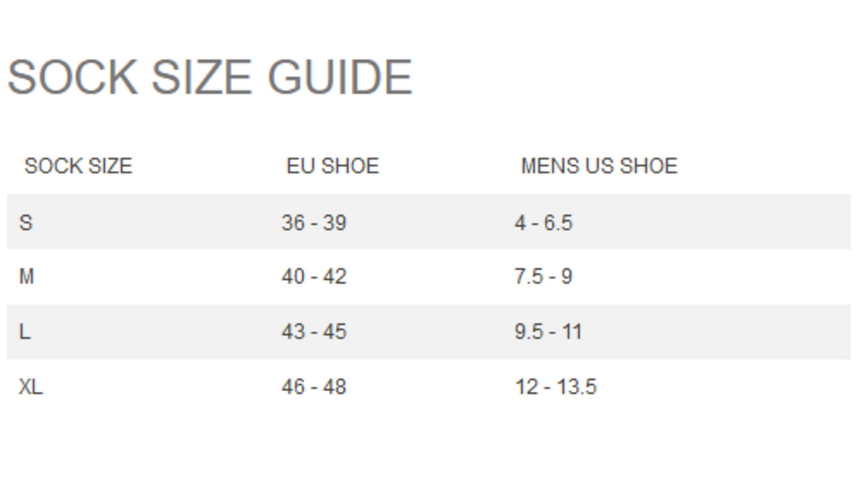
Task: Click the word SOCK in the title
Action: pos(72,77)
